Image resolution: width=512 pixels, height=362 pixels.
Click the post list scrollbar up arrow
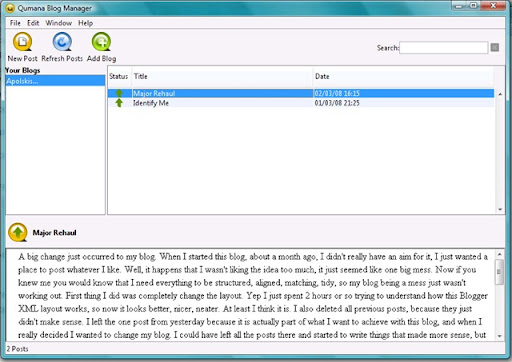coord(500,94)
